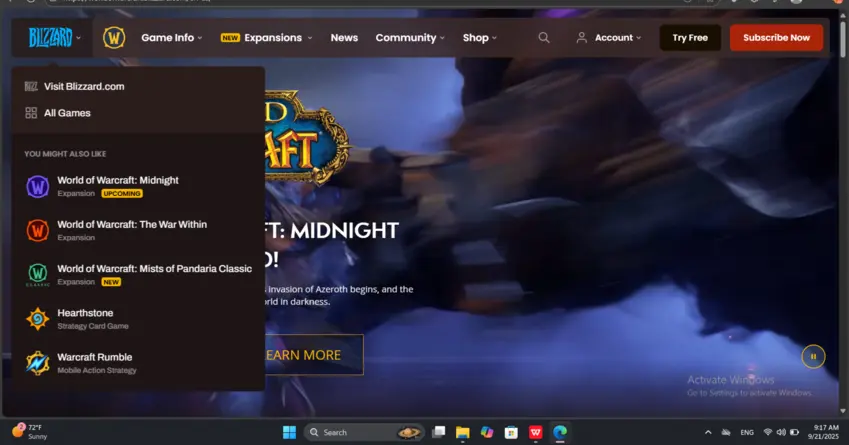Click the World of Warcraft logo icon

(113, 38)
